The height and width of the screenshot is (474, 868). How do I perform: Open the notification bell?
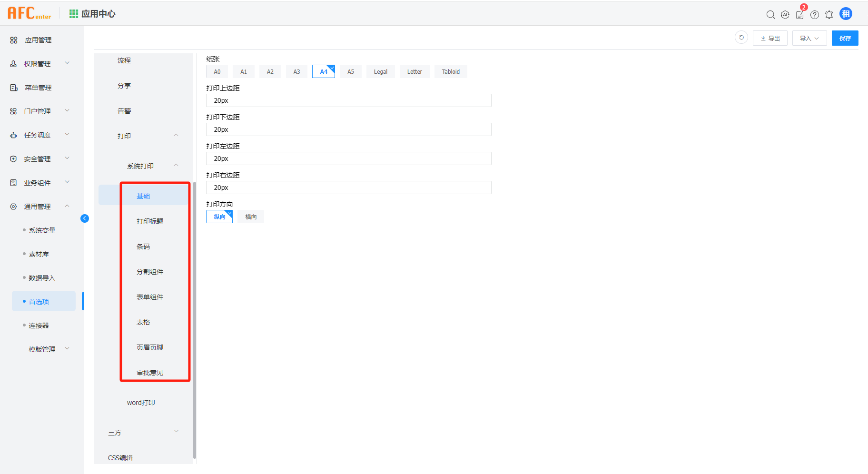[829, 15]
